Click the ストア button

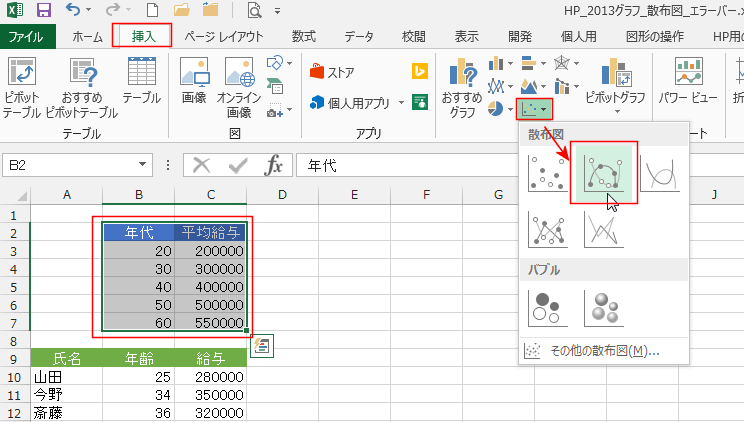tap(333, 72)
